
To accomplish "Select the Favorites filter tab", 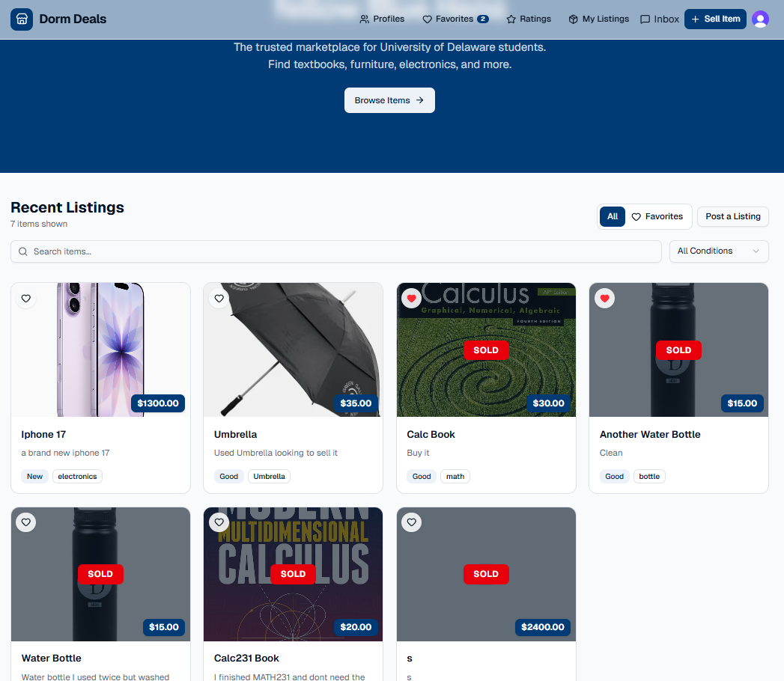I will click(x=657, y=216).
